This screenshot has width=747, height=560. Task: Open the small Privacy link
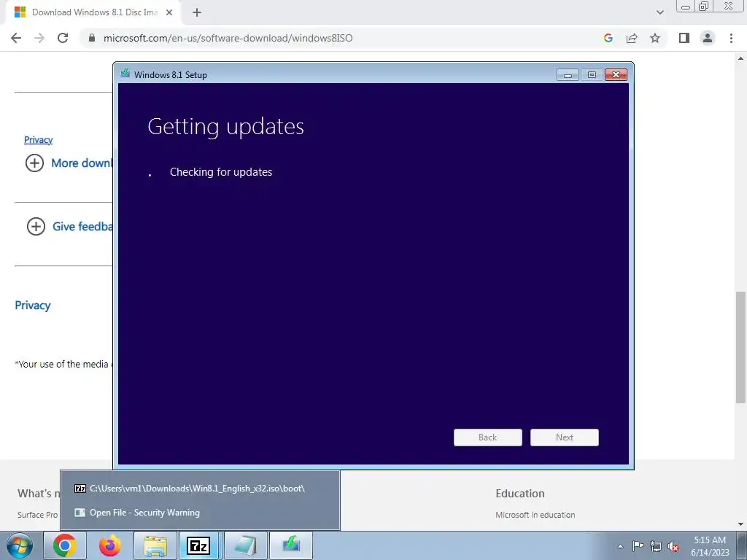38,140
